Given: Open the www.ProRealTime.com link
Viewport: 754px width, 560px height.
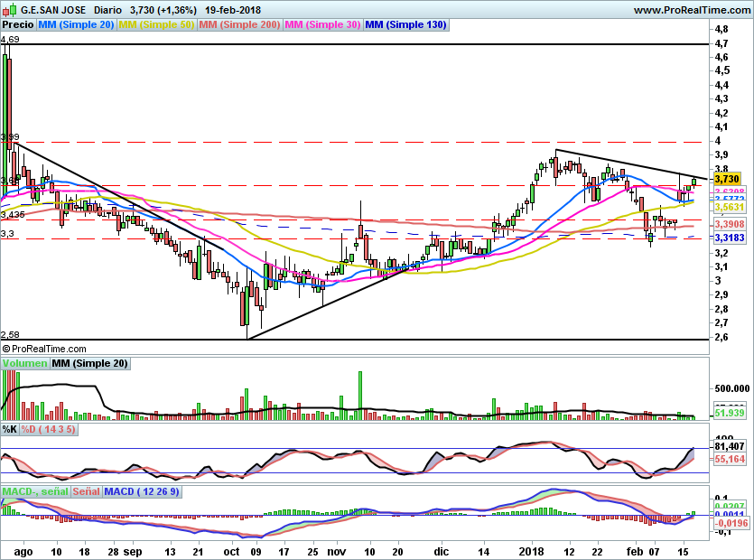Looking at the screenshot, I should (691, 10).
